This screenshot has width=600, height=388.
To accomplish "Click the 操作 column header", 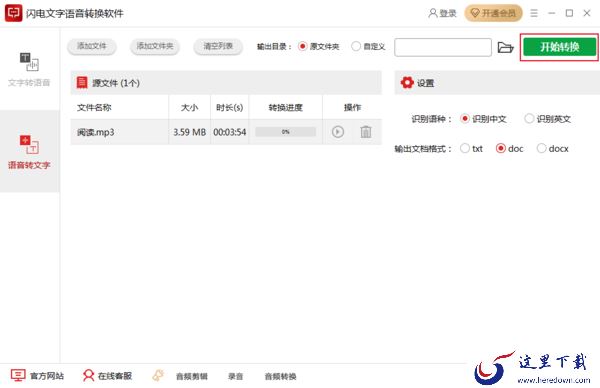I will (352, 108).
